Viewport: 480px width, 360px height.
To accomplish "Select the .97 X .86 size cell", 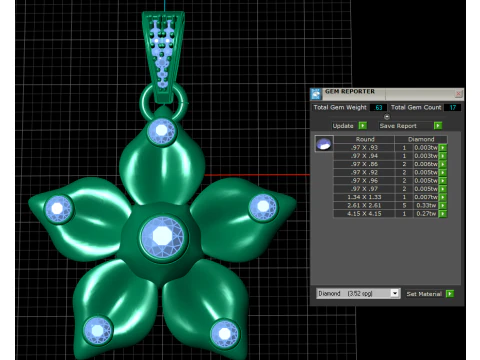I will point(364,164).
